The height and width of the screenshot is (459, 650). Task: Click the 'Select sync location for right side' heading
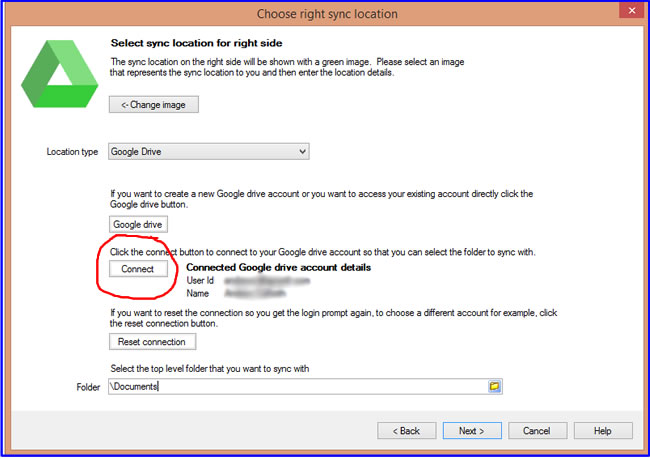pyautogui.click(x=196, y=43)
